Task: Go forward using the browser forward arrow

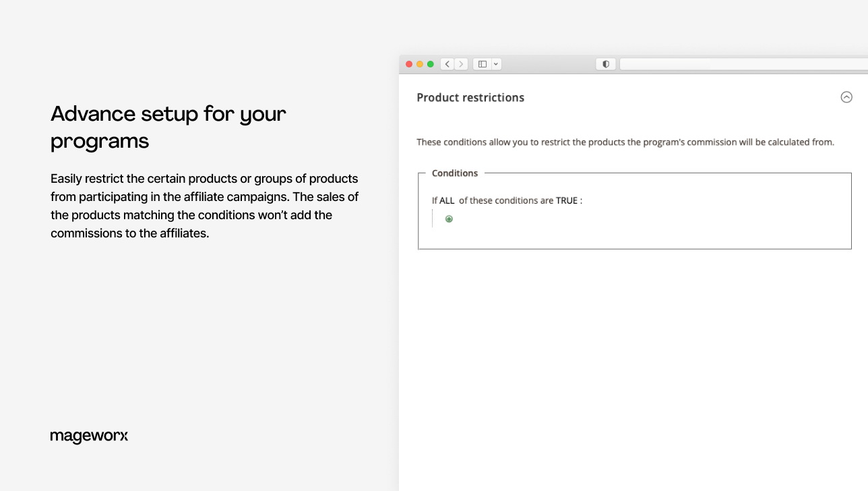Action: tap(461, 64)
